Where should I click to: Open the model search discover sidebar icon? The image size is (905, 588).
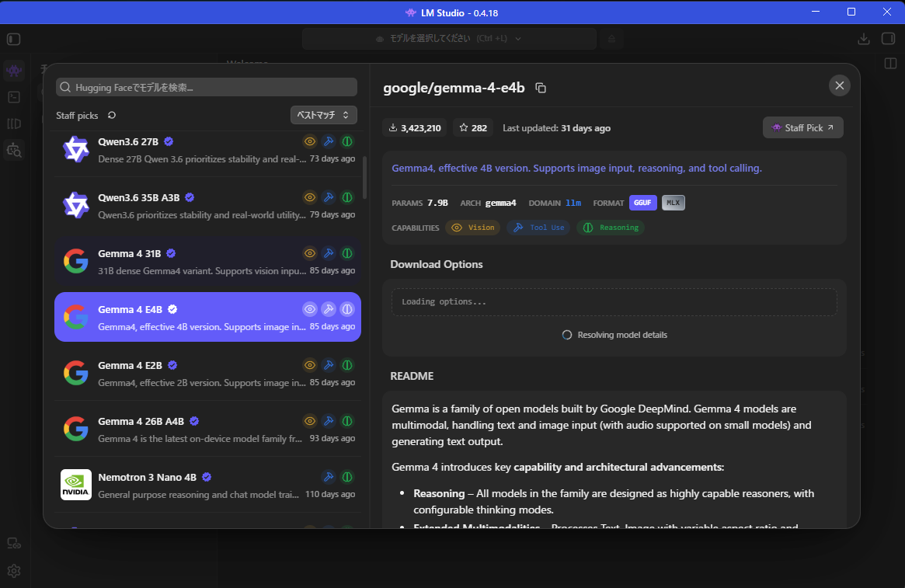pyautogui.click(x=14, y=150)
